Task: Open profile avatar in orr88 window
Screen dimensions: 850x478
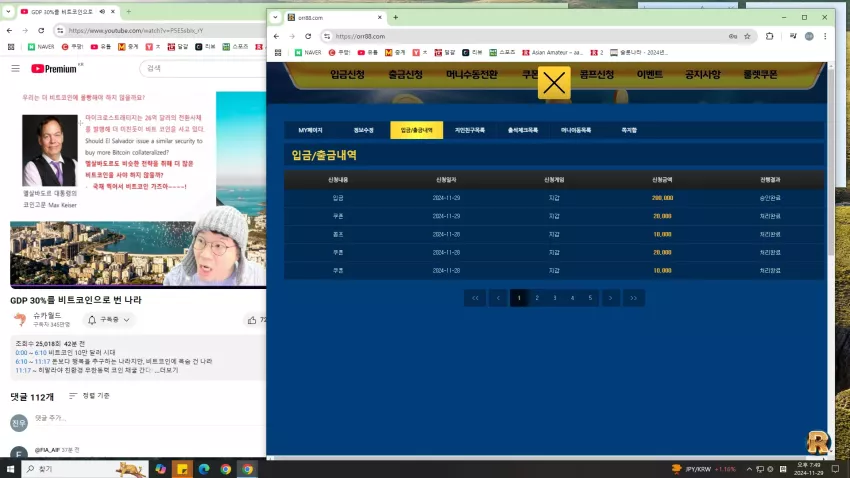Action: tap(809, 36)
